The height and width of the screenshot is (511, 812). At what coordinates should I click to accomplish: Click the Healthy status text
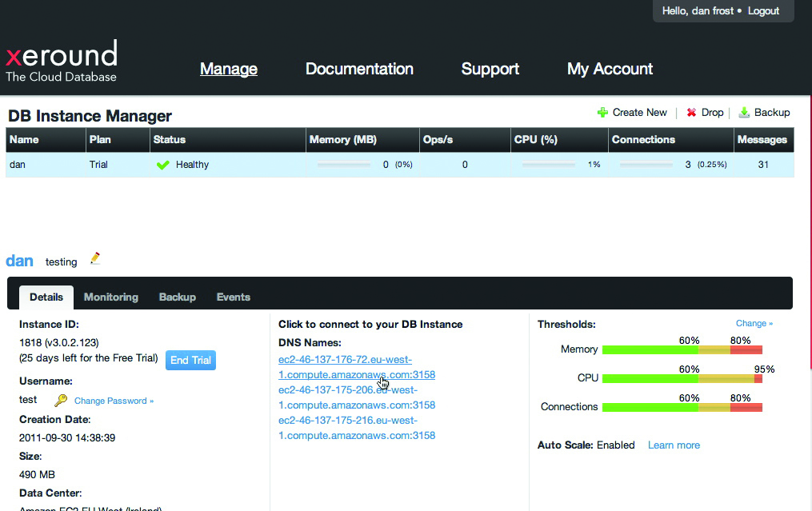pyautogui.click(x=192, y=165)
